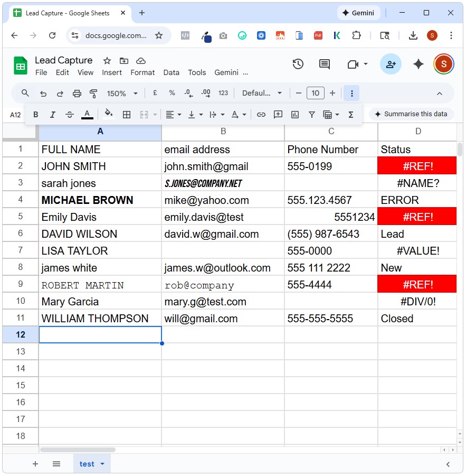
Task: Print the spreadsheet
Action: [77, 94]
